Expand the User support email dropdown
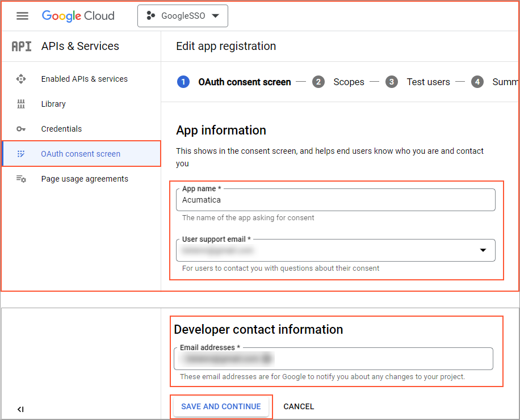Image resolution: width=520 pixels, height=420 pixels. 483,250
